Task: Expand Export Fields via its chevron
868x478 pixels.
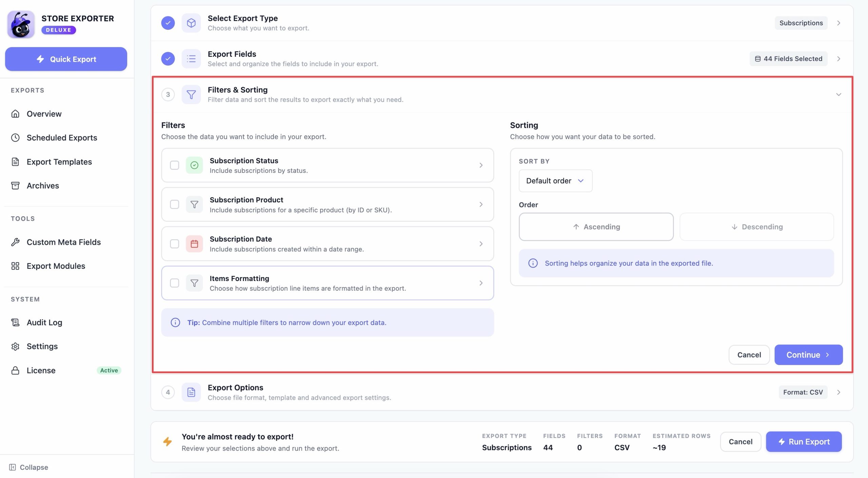Action: (839, 59)
